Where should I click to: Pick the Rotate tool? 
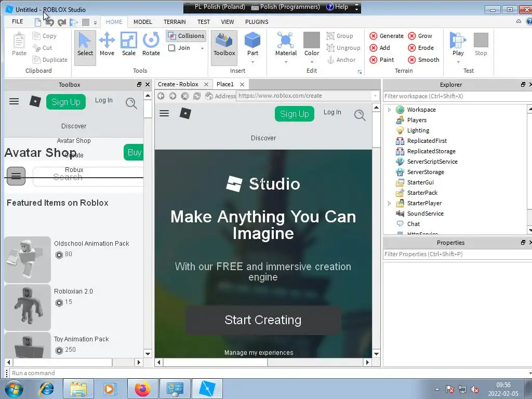pos(151,44)
